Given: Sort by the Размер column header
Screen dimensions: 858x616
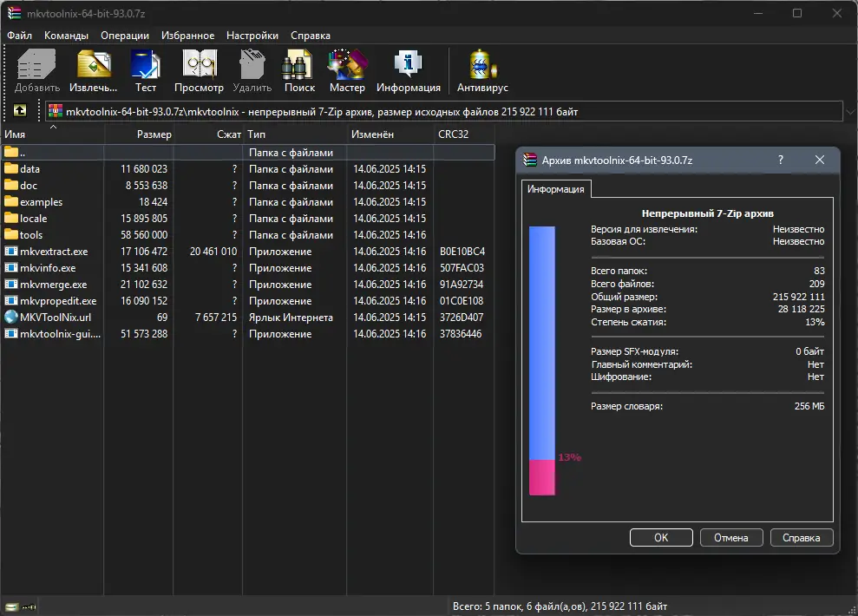Looking at the screenshot, I should pyautogui.click(x=154, y=134).
